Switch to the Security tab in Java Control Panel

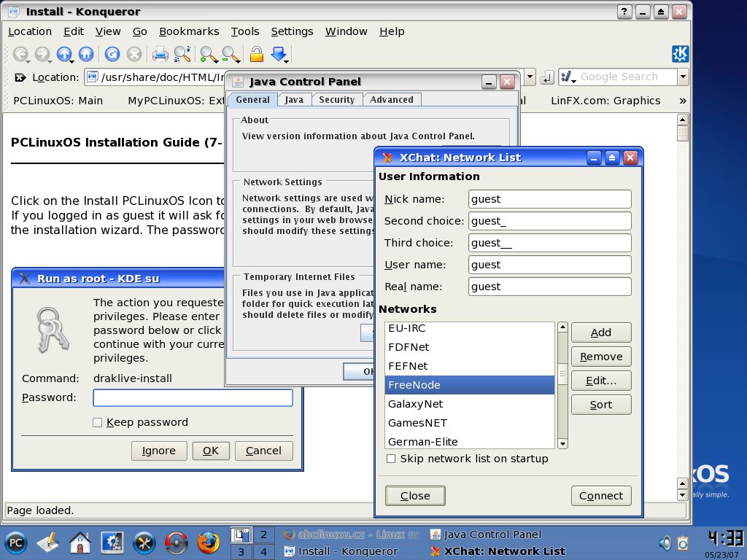click(337, 99)
